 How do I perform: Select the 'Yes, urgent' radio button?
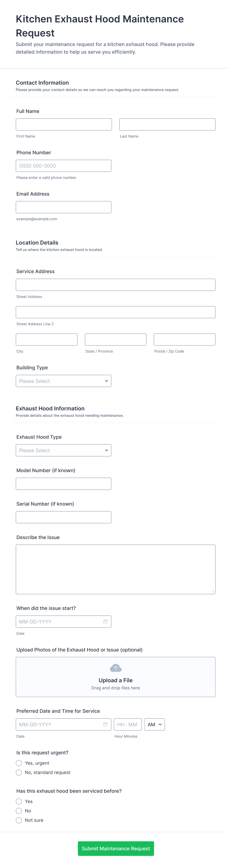click(x=19, y=763)
